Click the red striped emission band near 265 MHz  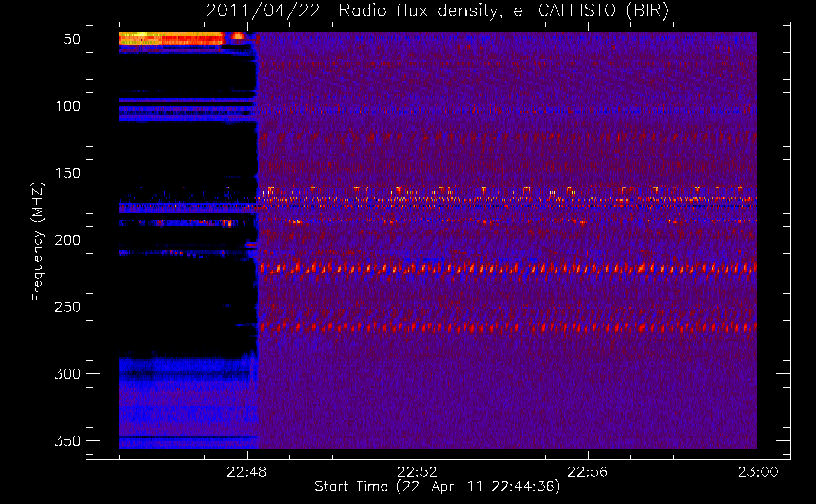[x=508, y=327]
